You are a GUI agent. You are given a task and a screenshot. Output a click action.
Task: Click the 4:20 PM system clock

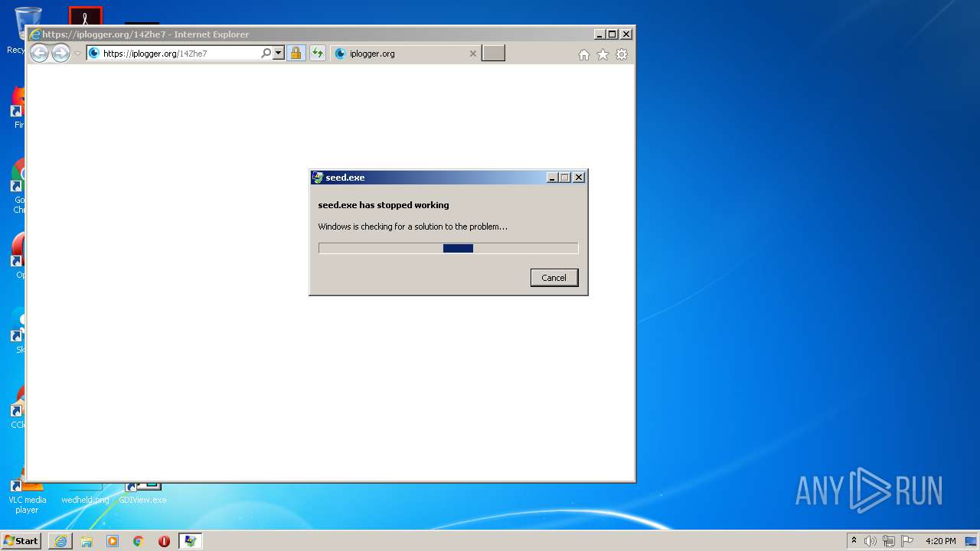coord(940,541)
